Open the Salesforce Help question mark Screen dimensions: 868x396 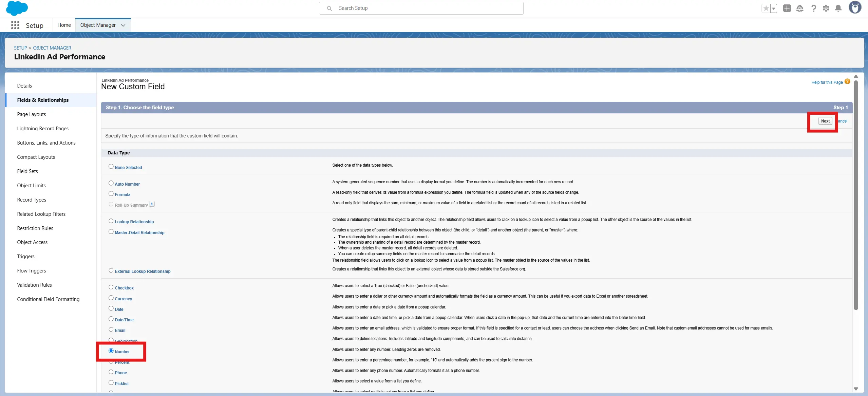click(813, 8)
